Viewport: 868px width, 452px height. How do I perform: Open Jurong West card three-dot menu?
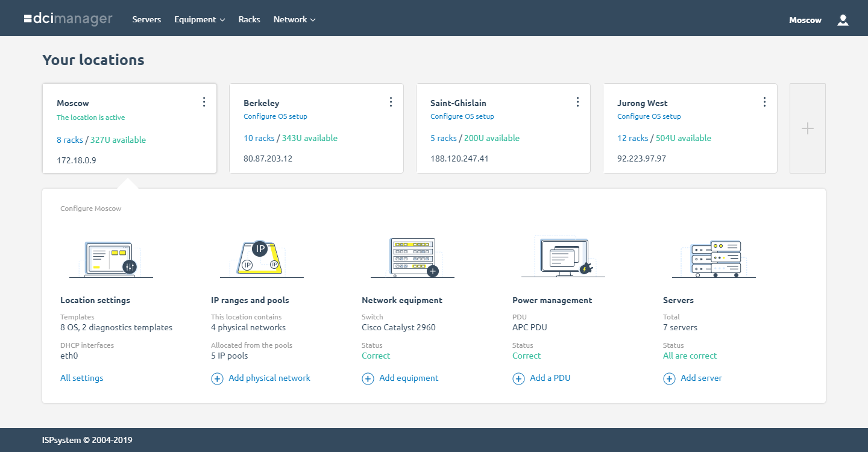click(764, 102)
